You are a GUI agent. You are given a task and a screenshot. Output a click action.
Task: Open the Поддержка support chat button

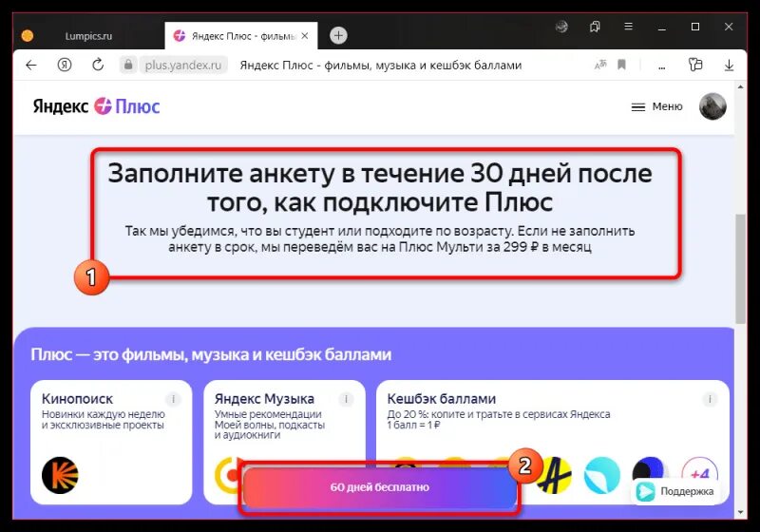(x=675, y=491)
